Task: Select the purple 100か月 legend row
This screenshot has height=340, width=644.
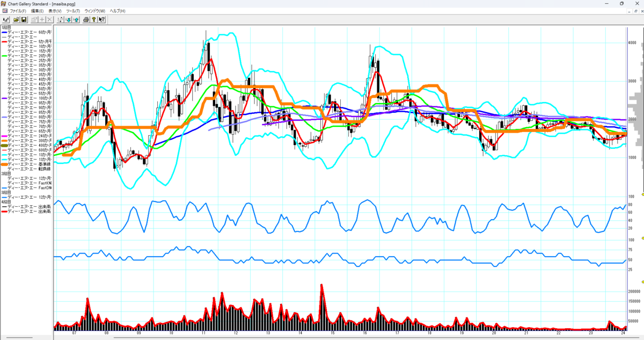Action: 27,98
